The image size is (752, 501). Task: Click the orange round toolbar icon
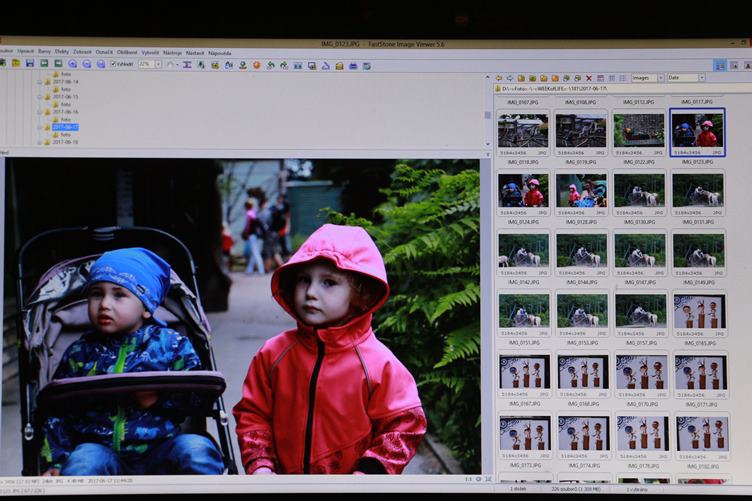[257, 65]
